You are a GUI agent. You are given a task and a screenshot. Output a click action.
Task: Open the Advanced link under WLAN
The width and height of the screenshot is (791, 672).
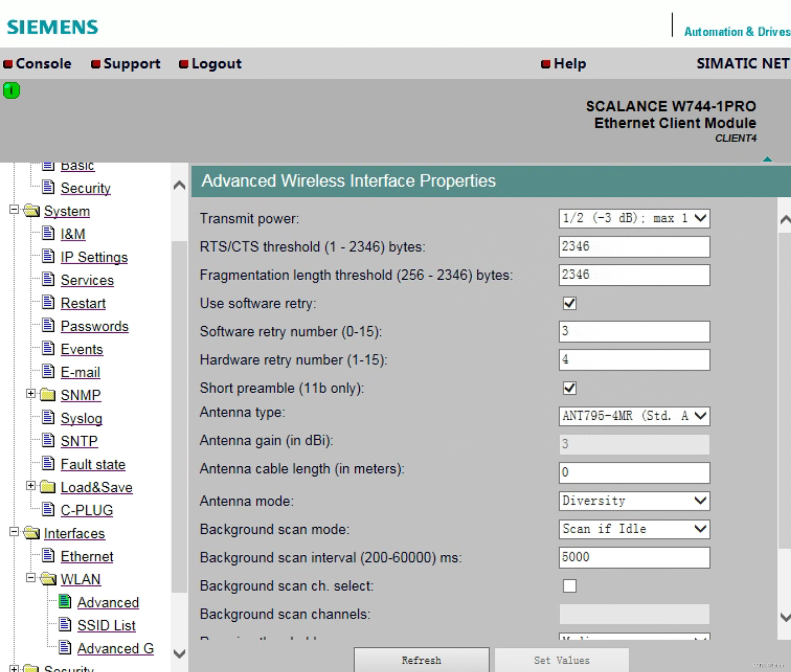pyautogui.click(x=108, y=602)
